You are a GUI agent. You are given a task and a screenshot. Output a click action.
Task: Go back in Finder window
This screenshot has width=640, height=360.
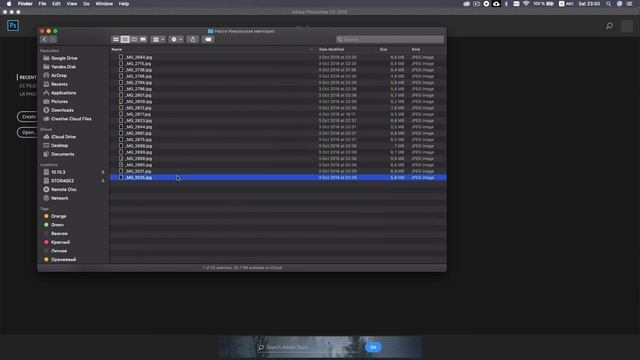[44, 39]
